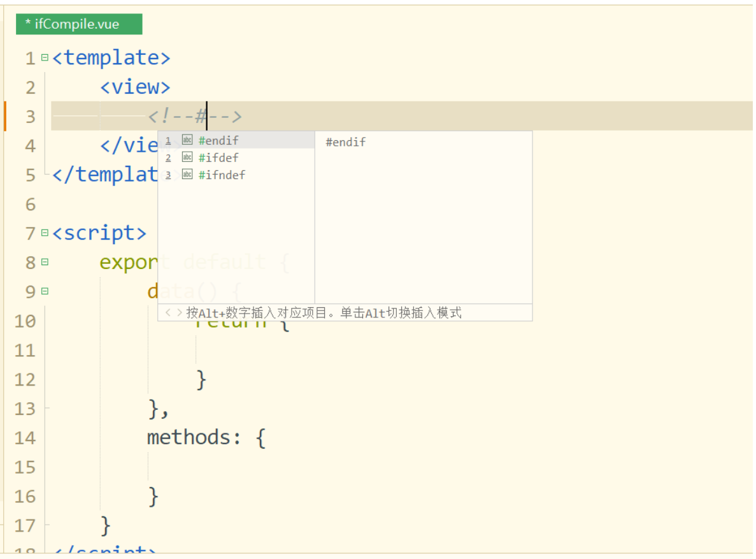Click next arrow in autocomplete footer
This screenshot has height=559, width=756.
click(180, 313)
